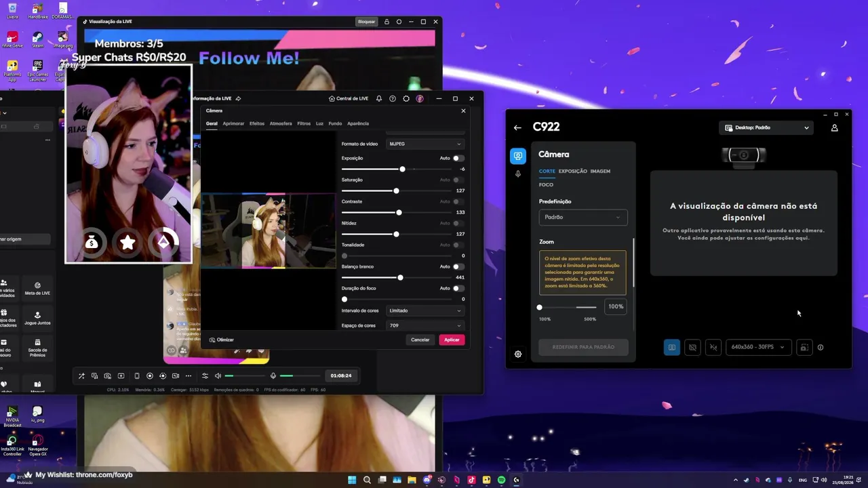Show hidden system tray icons chevron
Screen dimensions: 868x488
736,480
